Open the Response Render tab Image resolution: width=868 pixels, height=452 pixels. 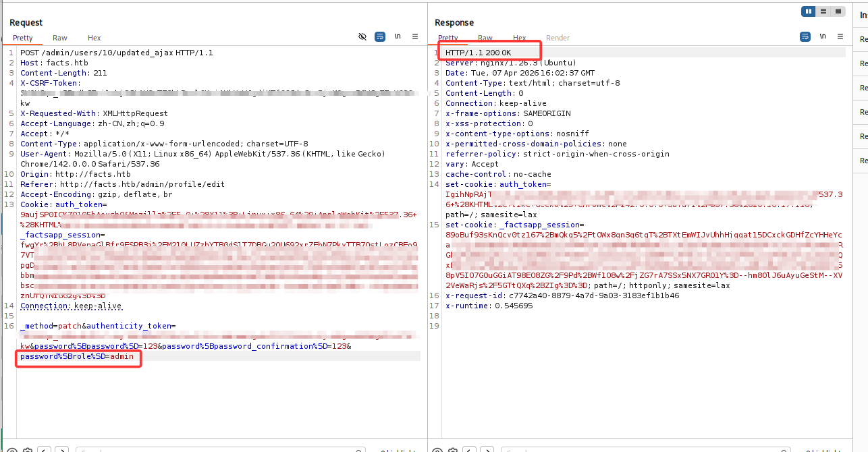pos(558,38)
